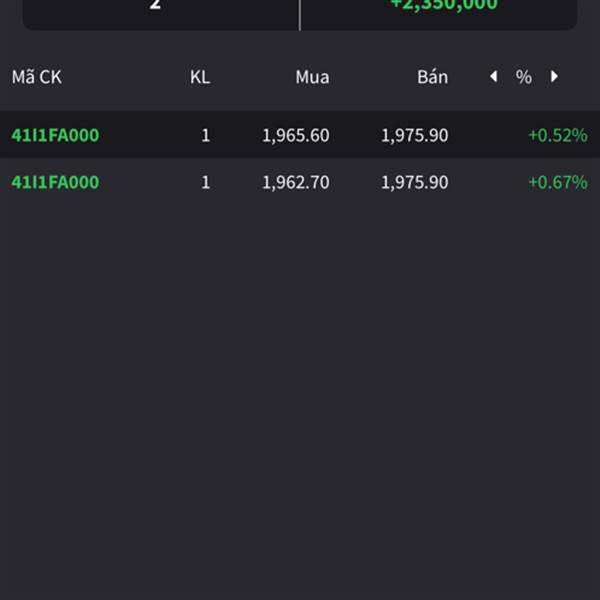
Task: Click the +0.52% change value
Action: (557, 135)
